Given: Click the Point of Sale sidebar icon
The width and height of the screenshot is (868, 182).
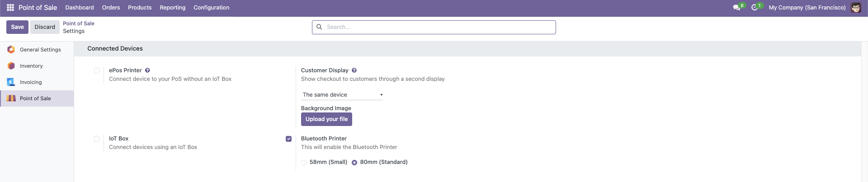Looking at the screenshot, I should (11, 98).
